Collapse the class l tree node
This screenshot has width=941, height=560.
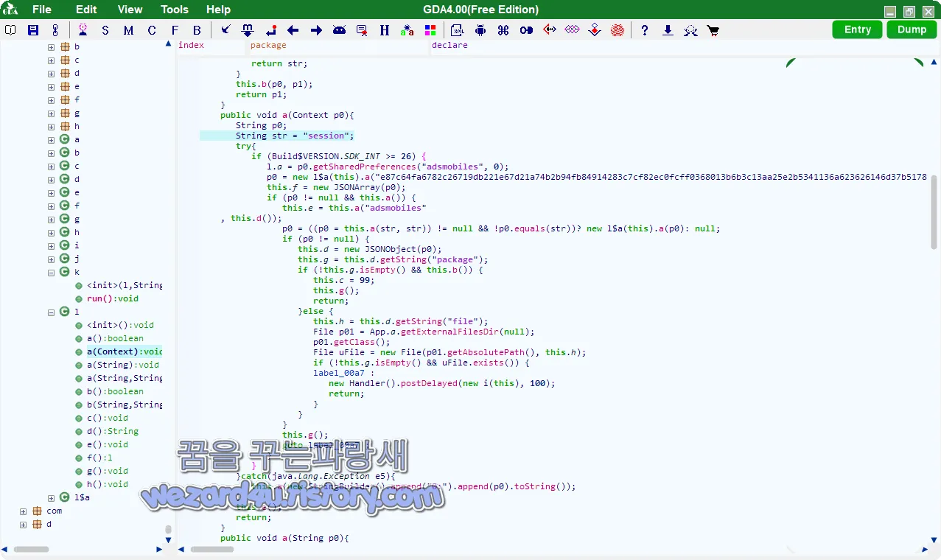coord(52,312)
